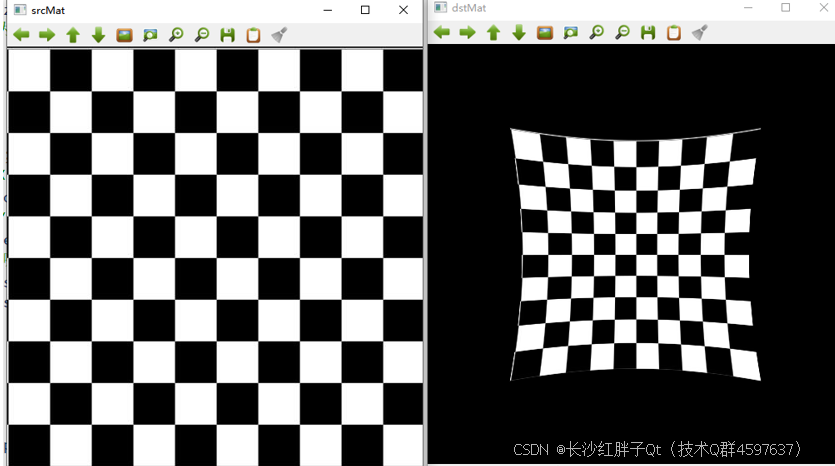This screenshot has height=466, width=835.
Task: Save the dstMat image
Action: [x=648, y=32]
